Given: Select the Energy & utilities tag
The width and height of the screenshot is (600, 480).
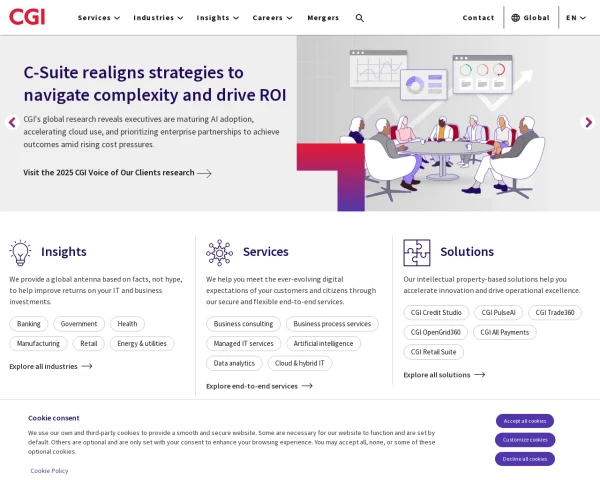Looking at the screenshot, I should (x=142, y=343).
